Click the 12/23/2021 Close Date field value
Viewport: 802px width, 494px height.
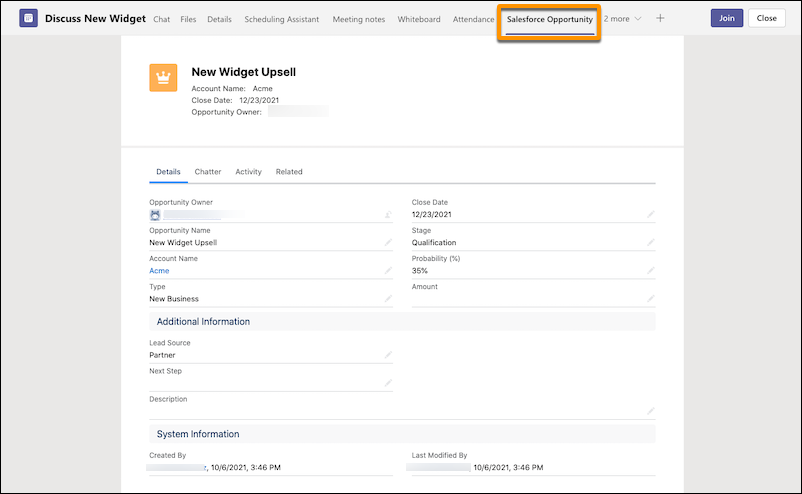(432, 215)
